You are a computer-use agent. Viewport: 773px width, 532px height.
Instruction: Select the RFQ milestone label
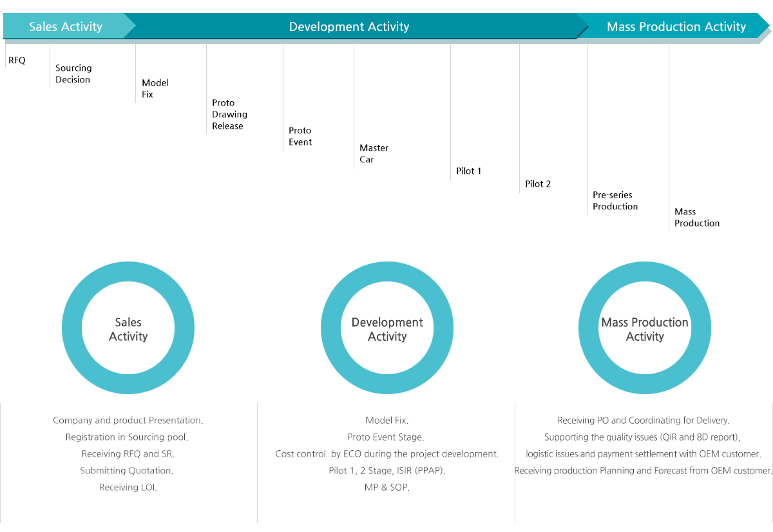17,61
